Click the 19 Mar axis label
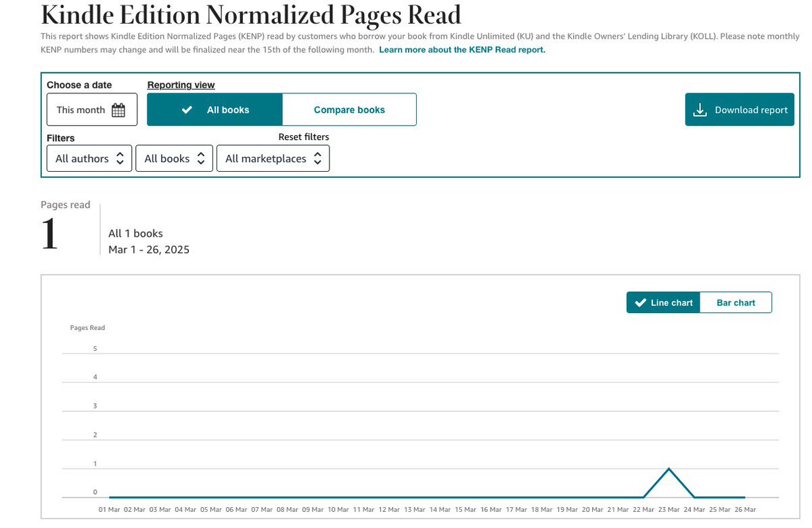The width and height of the screenshot is (812, 528). [566, 509]
